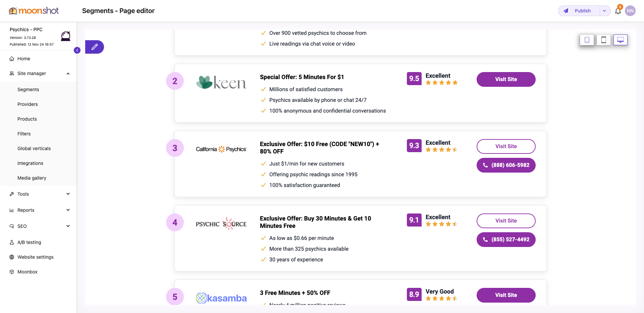
Task: Click the 9.1 score badge
Action: pyautogui.click(x=414, y=220)
